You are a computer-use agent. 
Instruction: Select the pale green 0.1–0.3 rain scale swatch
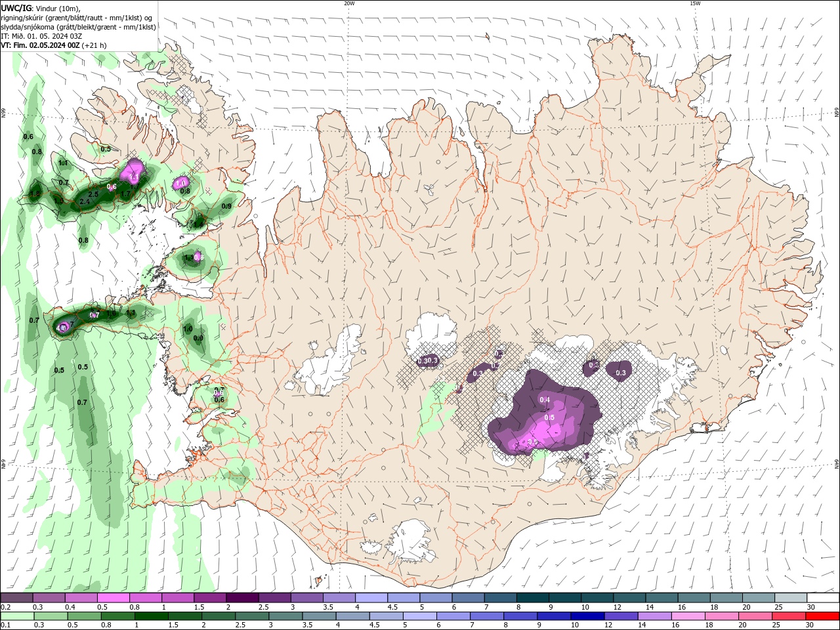(17, 616)
